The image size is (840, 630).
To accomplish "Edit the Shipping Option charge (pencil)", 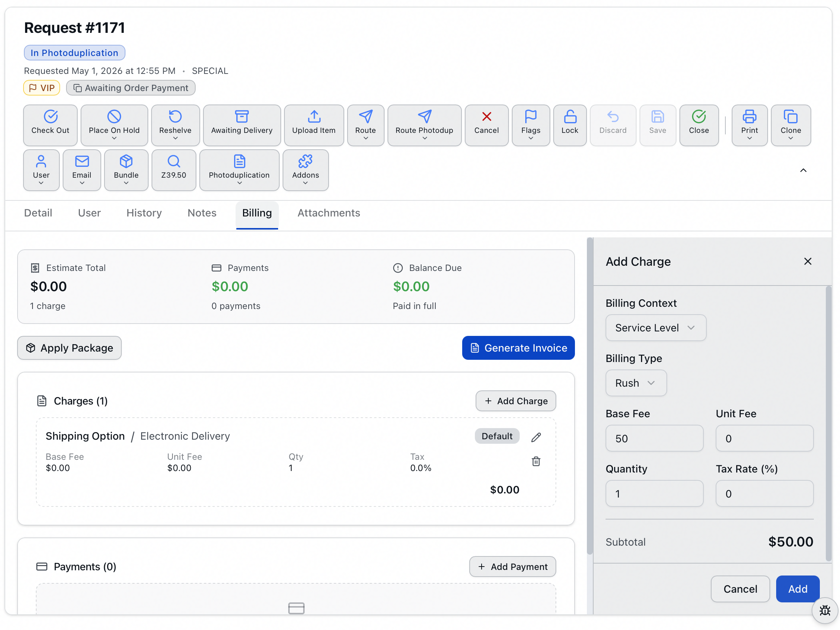I will [x=536, y=437].
